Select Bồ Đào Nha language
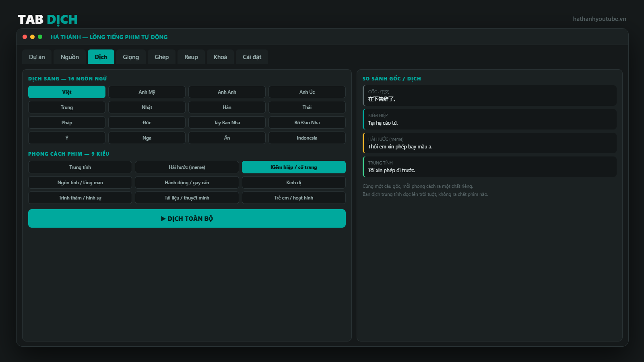Screen dimensions: 644x362 (307, 123)
